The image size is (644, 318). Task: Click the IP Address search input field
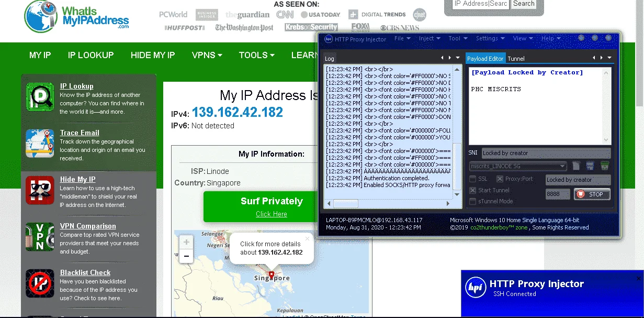coord(480,4)
